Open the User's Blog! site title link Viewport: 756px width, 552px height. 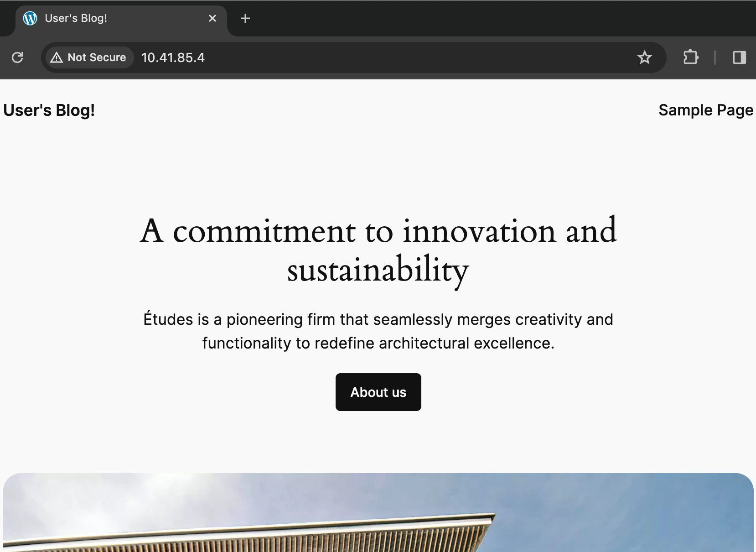(49, 110)
